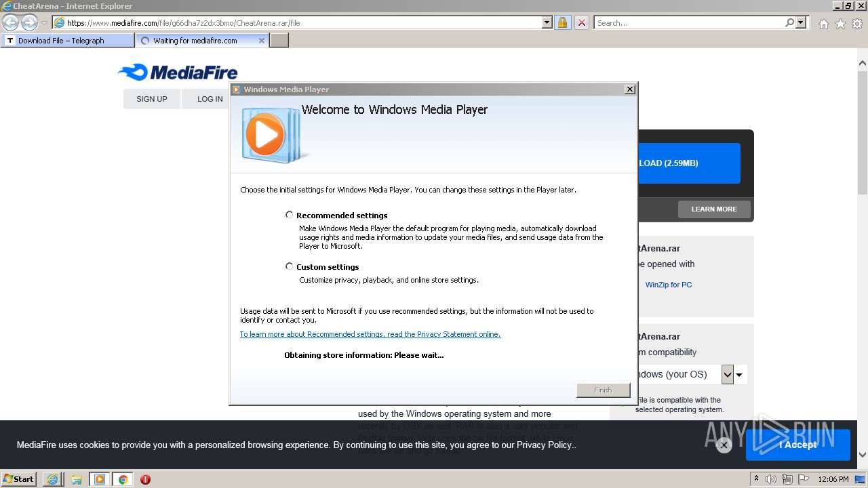
Task: Open the Windows Start menu
Action: tap(19, 479)
